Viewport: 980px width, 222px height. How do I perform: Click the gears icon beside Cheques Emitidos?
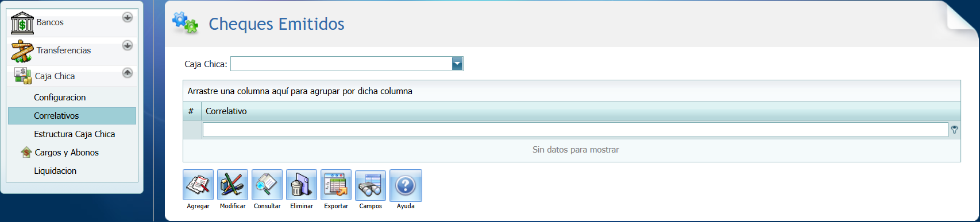pyautogui.click(x=185, y=23)
